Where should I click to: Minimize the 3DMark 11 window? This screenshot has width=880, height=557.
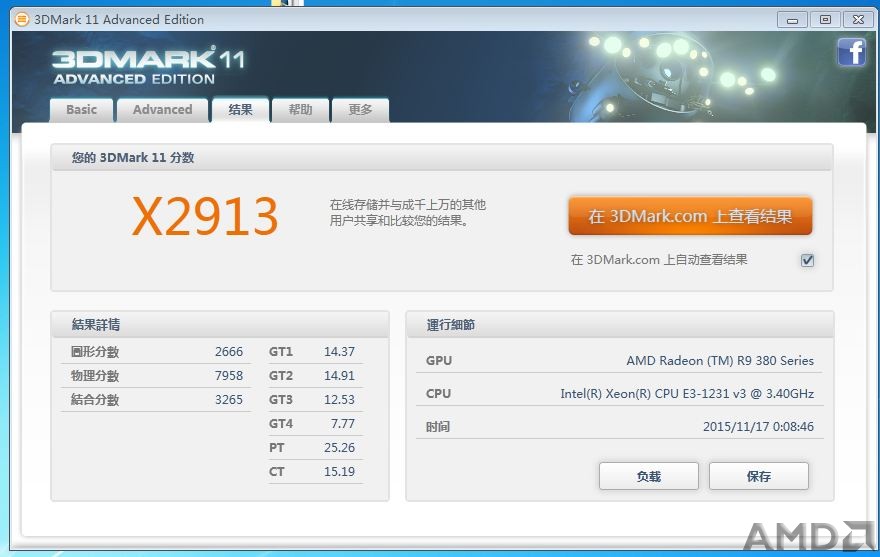point(792,20)
